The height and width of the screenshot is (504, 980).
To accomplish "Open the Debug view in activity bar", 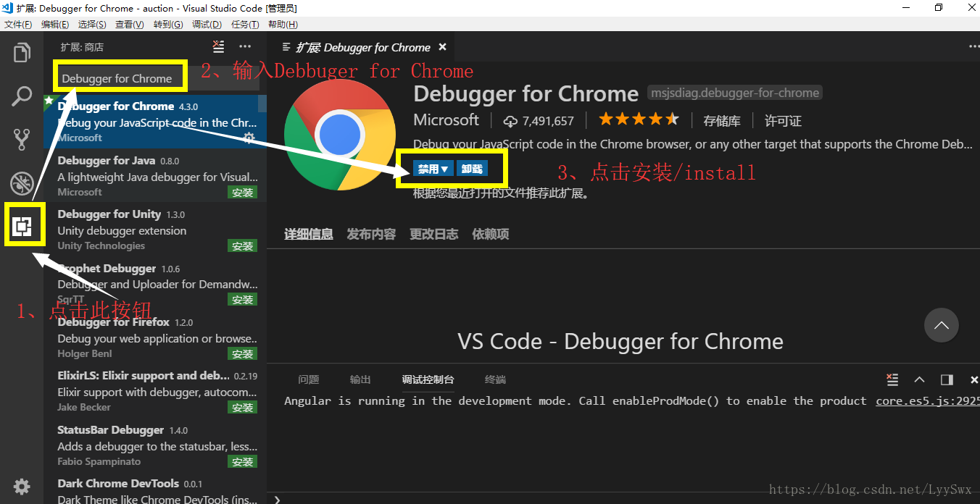I will (22, 183).
